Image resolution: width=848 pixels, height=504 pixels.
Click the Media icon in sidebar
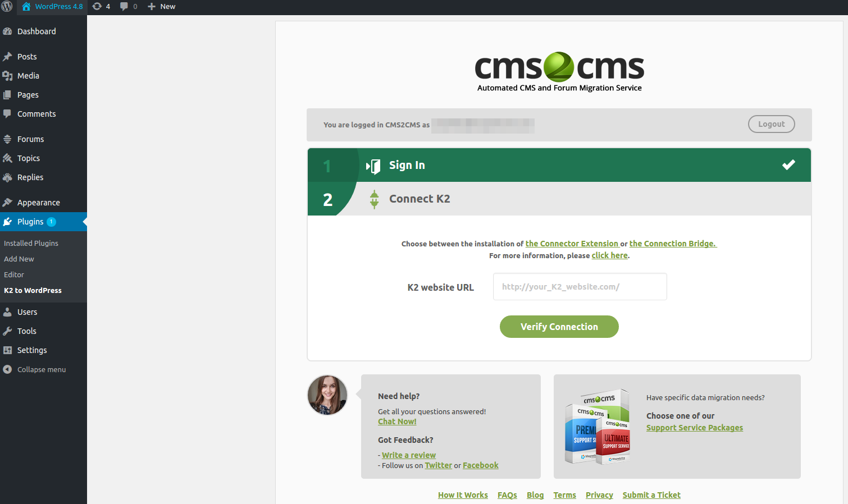(x=7, y=76)
